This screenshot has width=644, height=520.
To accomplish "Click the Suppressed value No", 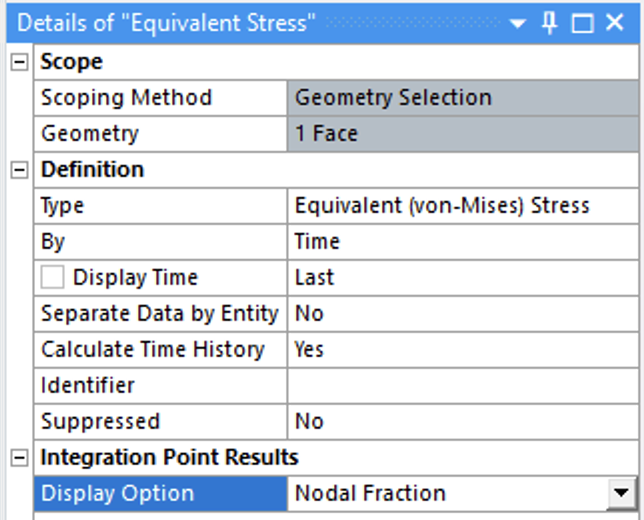I will coord(464,422).
